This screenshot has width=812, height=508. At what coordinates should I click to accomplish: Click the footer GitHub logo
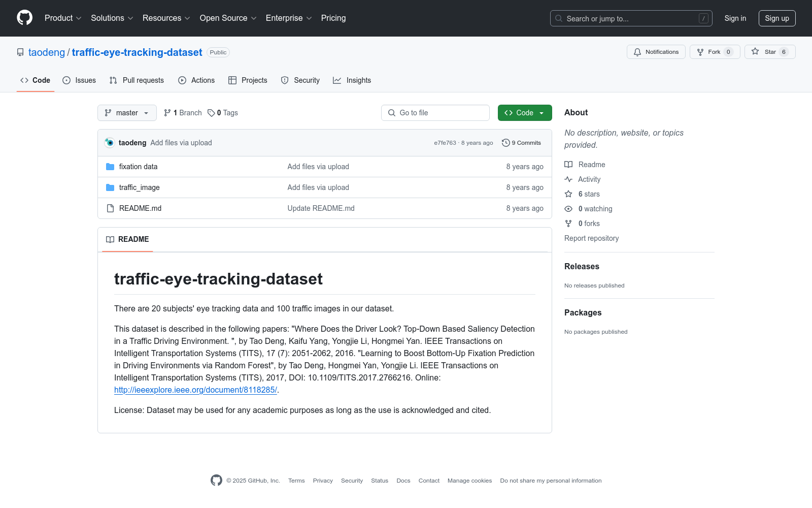tap(216, 481)
